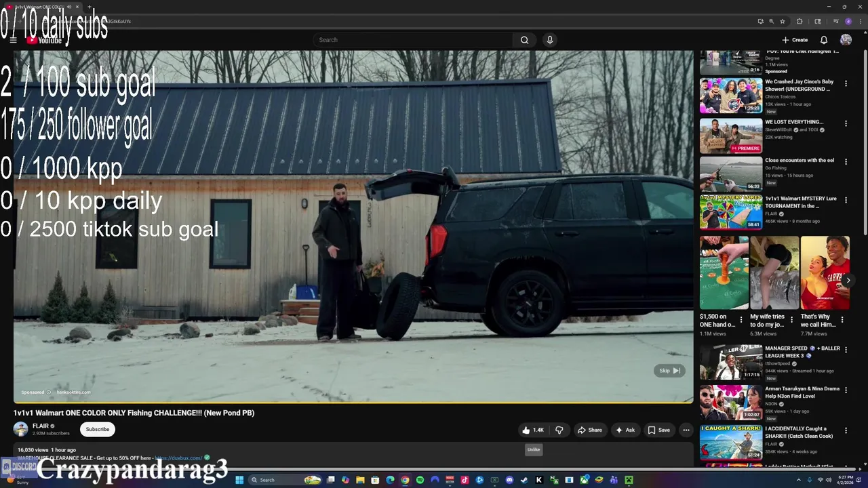The image size is (868, 488).
Task: Click the YouTube logo to go home
Action: (45, 40)
